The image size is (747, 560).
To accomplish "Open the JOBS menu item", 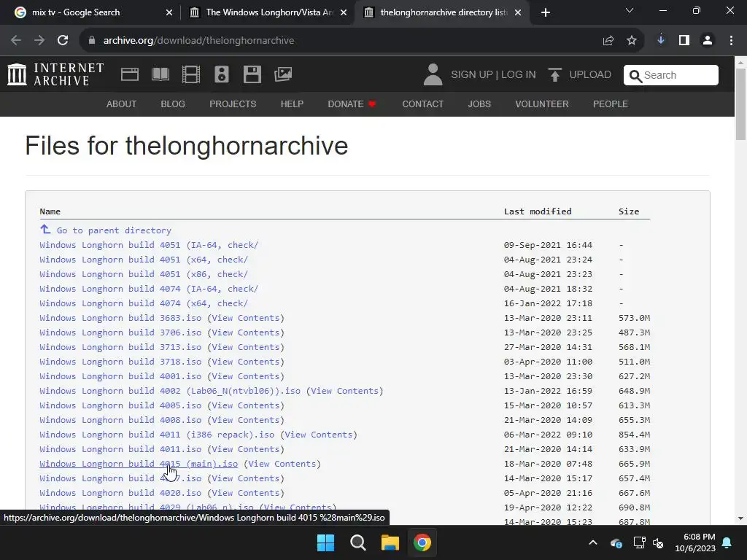I will 479,104.
